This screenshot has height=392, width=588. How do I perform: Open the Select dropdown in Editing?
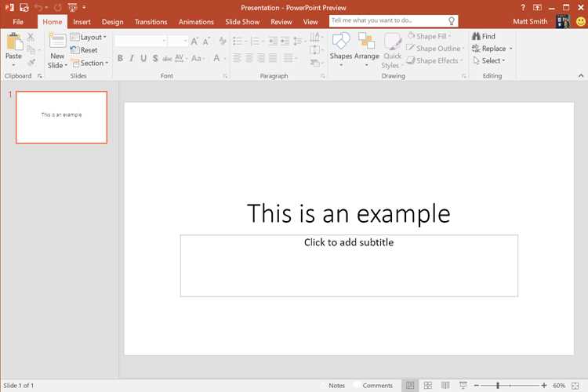[x=488, y=60]
